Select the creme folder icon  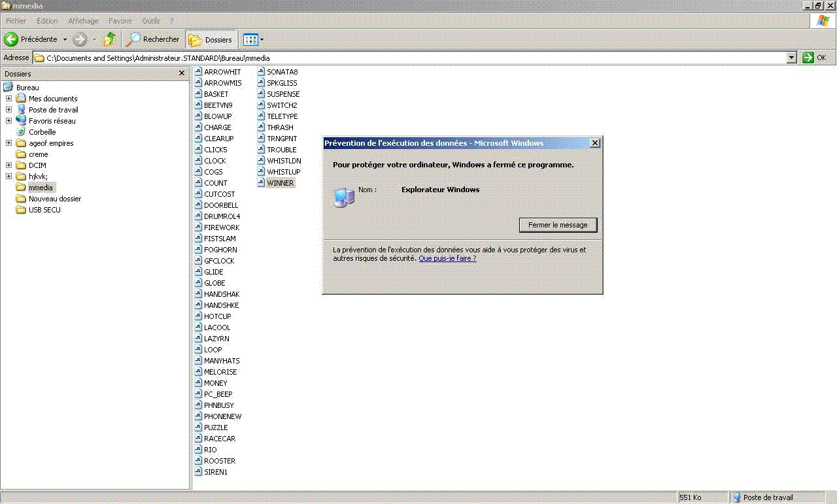pos(21,154)
